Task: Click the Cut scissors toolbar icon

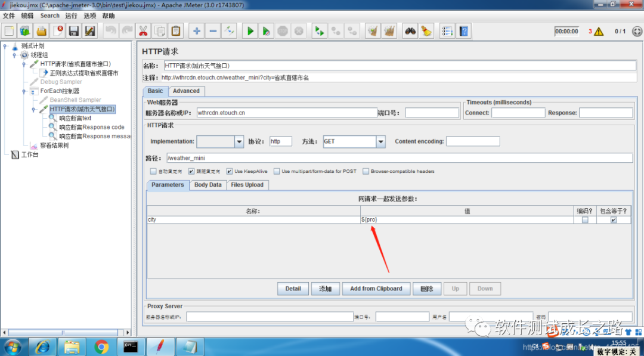Action: [143, 31]
